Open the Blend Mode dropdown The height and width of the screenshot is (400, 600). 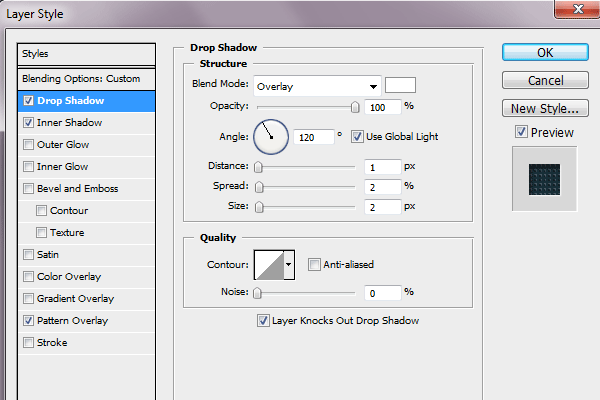[317, 86]
